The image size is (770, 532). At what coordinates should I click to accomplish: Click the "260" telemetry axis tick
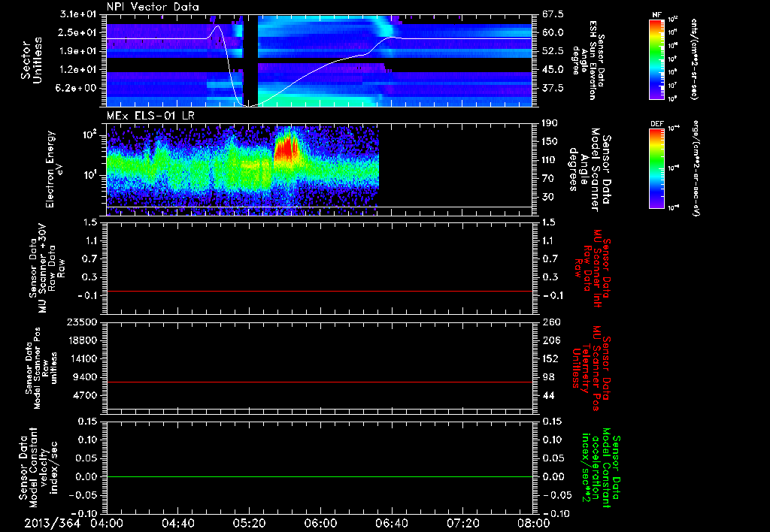550,322
